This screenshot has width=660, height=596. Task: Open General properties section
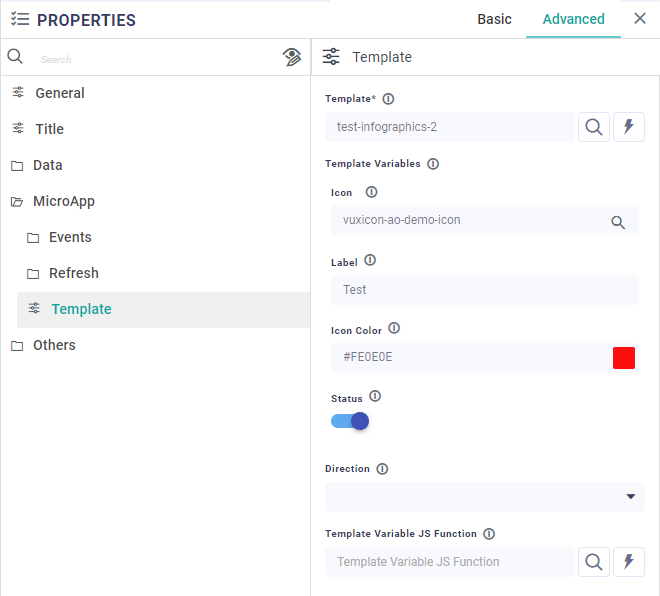point(60,93)
